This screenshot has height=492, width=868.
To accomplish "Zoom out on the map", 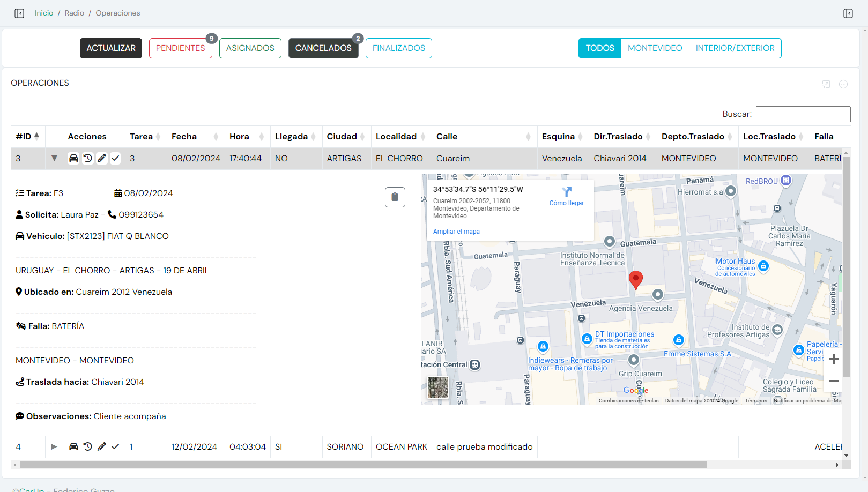I will pyautogui.click(x=834, y=381).
